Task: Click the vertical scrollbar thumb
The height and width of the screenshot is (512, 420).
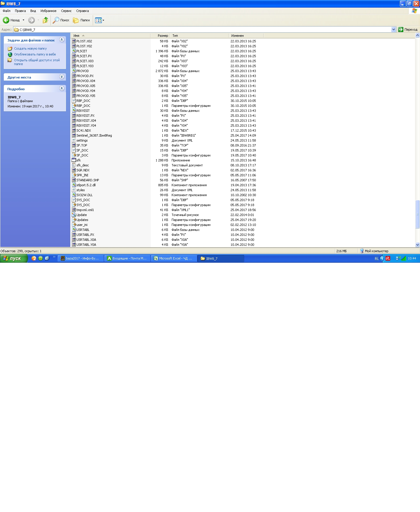Action: point(417,214)
